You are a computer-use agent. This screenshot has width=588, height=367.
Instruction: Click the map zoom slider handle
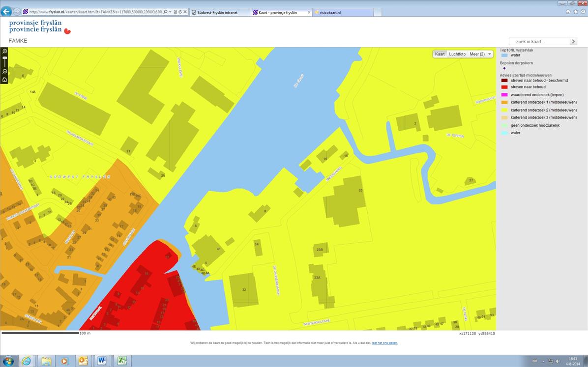4,58
